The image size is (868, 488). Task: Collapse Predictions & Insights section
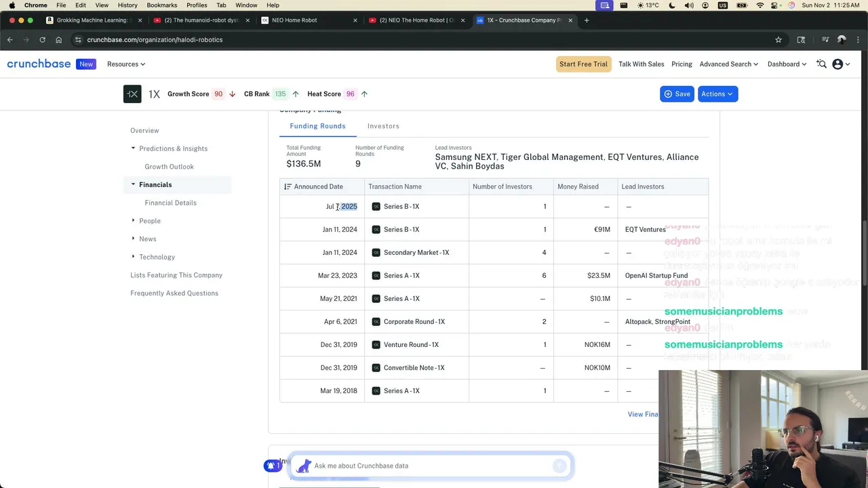(x=134, y=148)
